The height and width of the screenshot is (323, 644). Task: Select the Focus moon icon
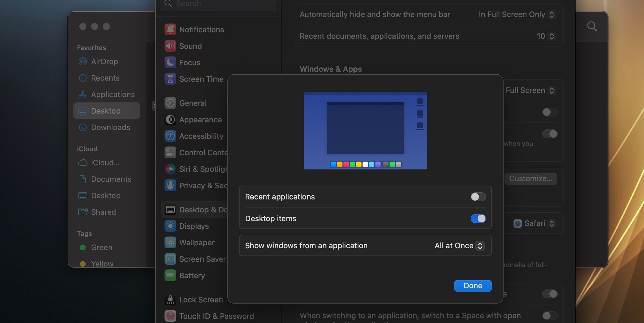click(x=170, y=62)
